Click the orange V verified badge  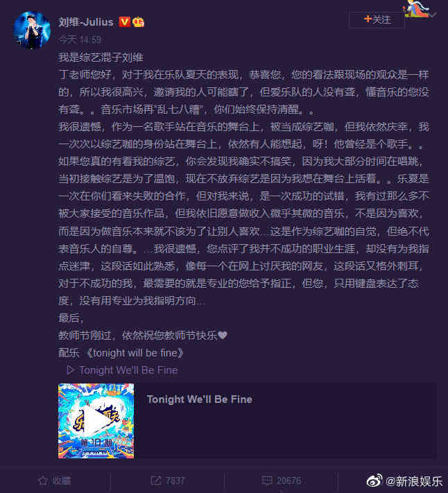pyautogui.click(x=125, y=22)
